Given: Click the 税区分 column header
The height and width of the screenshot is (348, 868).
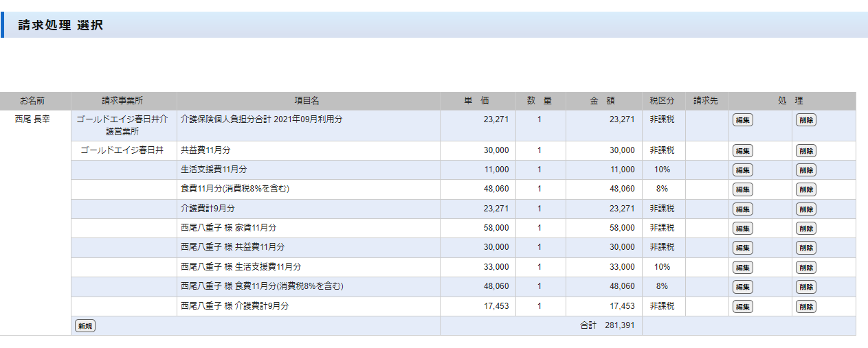Looking at the screenshot, I should point(663,101).
